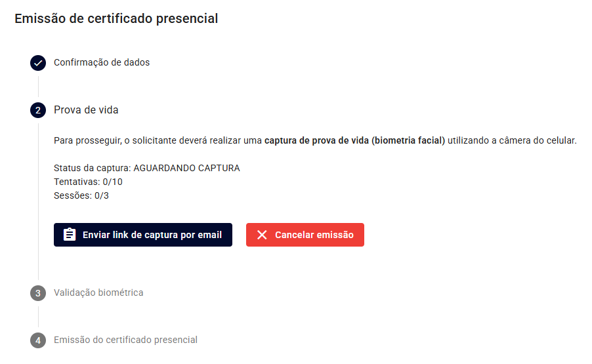Click the text 'utilizando a câmera do celular'

511,140
